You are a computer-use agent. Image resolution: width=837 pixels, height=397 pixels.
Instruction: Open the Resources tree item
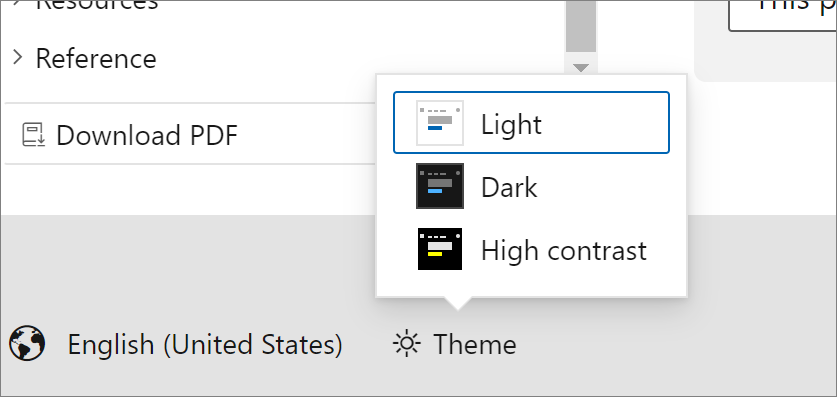97,5
